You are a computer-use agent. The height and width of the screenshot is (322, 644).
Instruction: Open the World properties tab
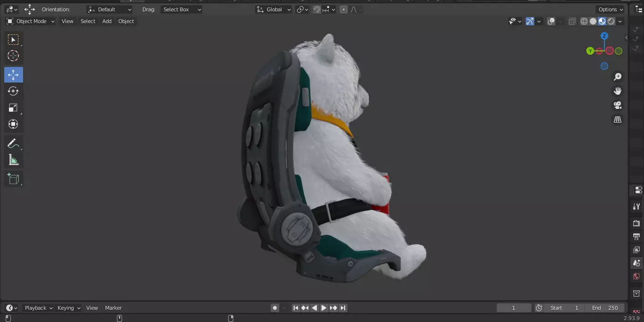coord(636,277)
